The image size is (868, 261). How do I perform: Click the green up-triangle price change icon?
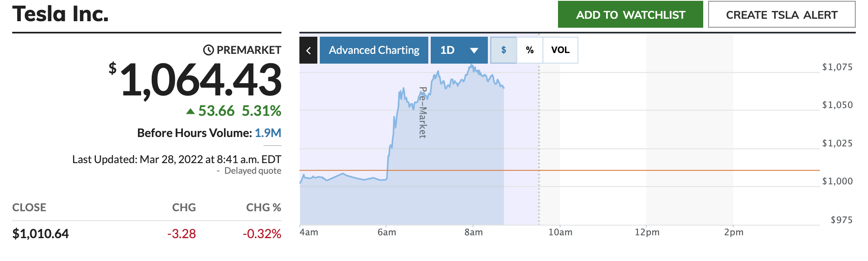click(x=190, y=111)
